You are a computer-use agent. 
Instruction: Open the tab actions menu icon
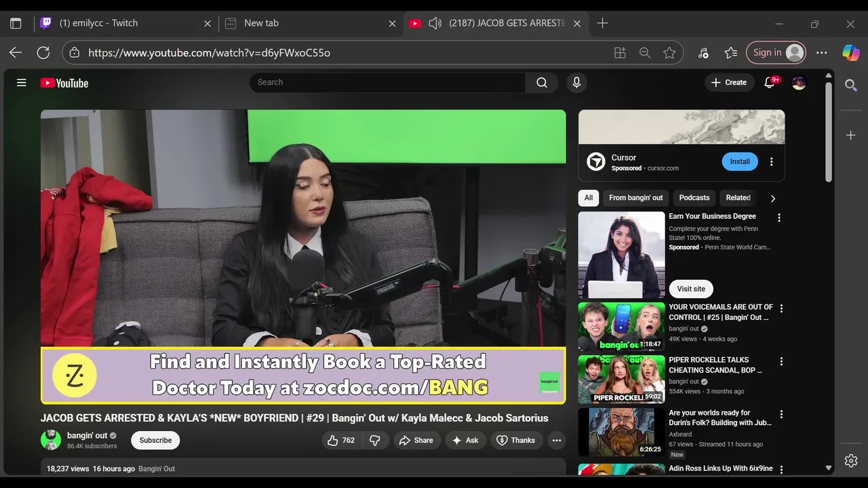pos(16,23)
